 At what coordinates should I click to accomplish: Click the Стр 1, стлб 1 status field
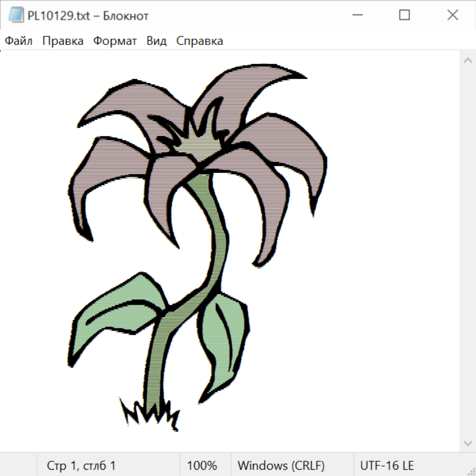point(81,465)
